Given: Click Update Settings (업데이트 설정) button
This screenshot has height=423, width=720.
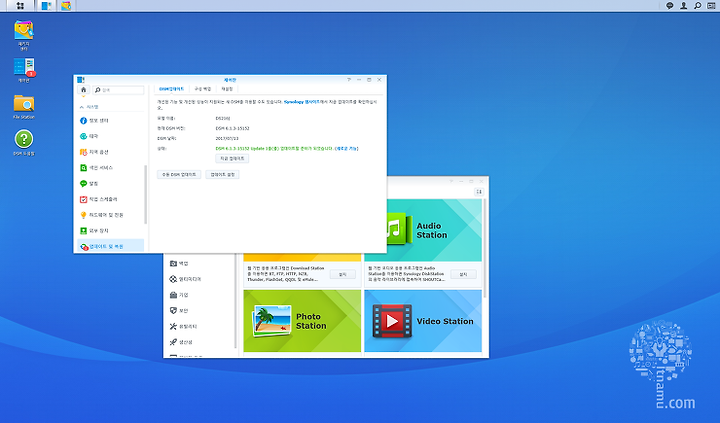Looking at the screenshot, I should [223, 175].
